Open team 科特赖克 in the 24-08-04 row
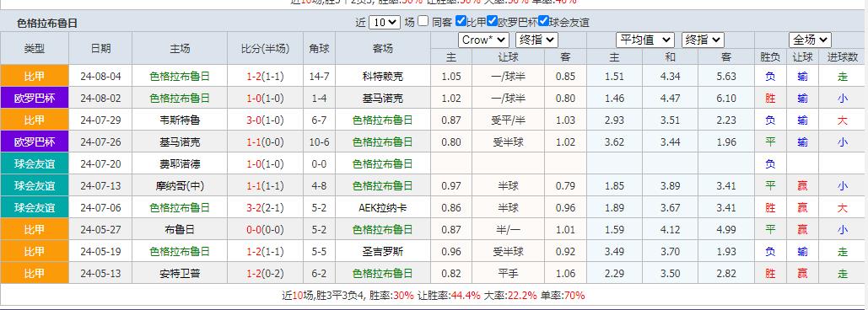This screenshot has width=868, height=310. coord(382,77)
